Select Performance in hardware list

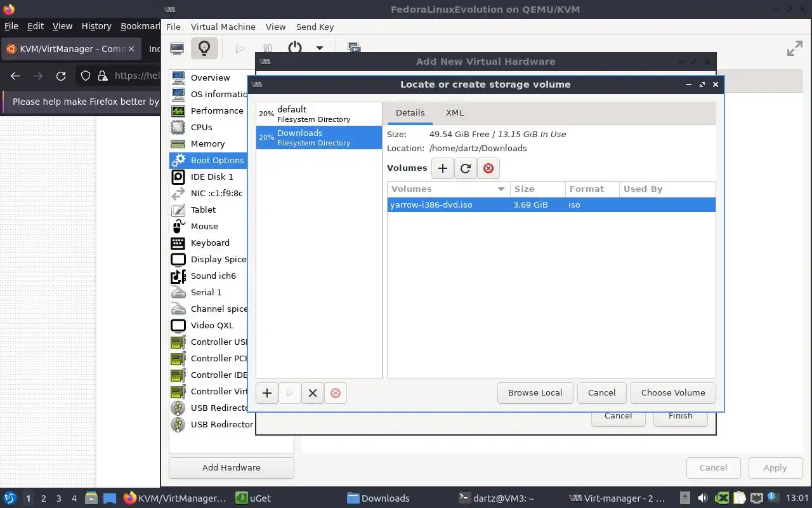209,110
